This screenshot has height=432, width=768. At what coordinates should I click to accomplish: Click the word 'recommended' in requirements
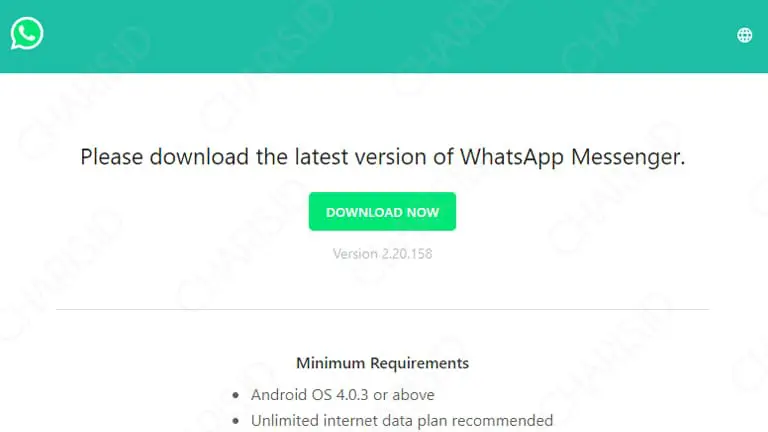(502, 421)
